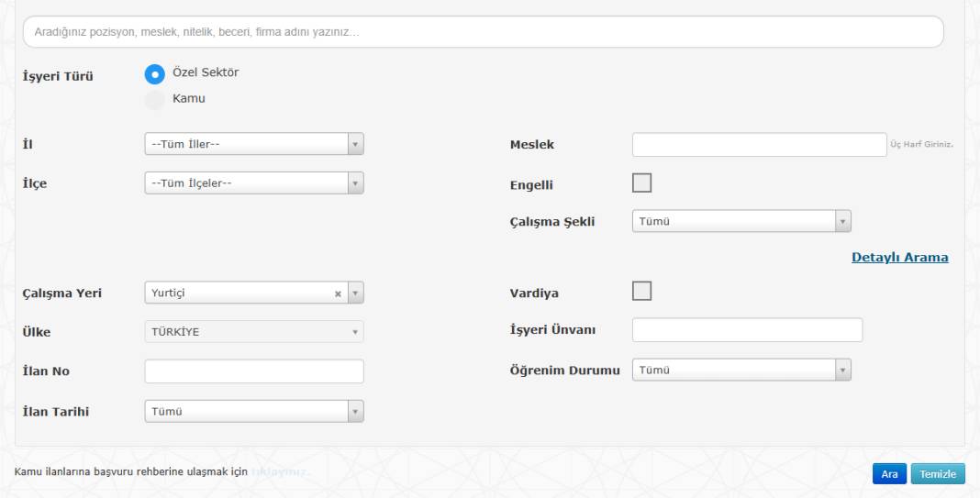Tick the Engelli checkbox

[x=642, y=183]
